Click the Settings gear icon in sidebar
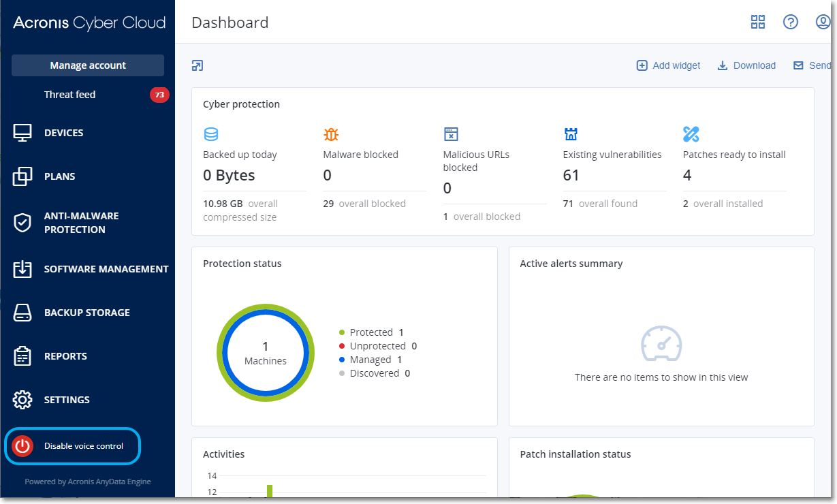The width and height of the screenshot is (837, 504). tap(22, 400)
